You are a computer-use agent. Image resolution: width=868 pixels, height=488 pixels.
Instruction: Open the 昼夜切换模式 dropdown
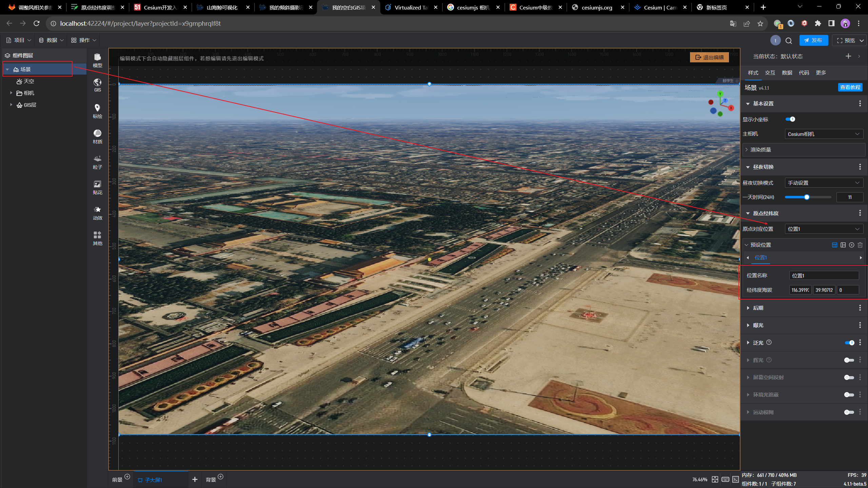pyautogui.click(x=824, y=183)
